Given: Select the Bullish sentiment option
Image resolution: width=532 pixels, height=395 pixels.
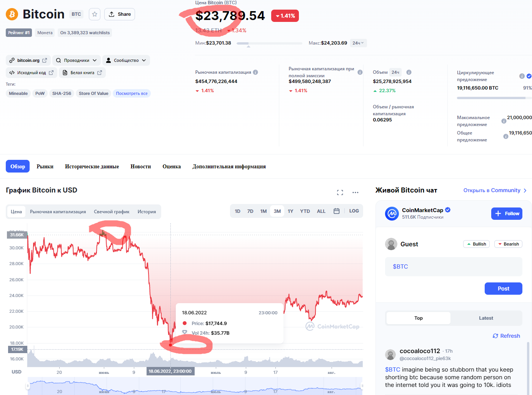Looking at the screenshot, I should click(476, 244).
